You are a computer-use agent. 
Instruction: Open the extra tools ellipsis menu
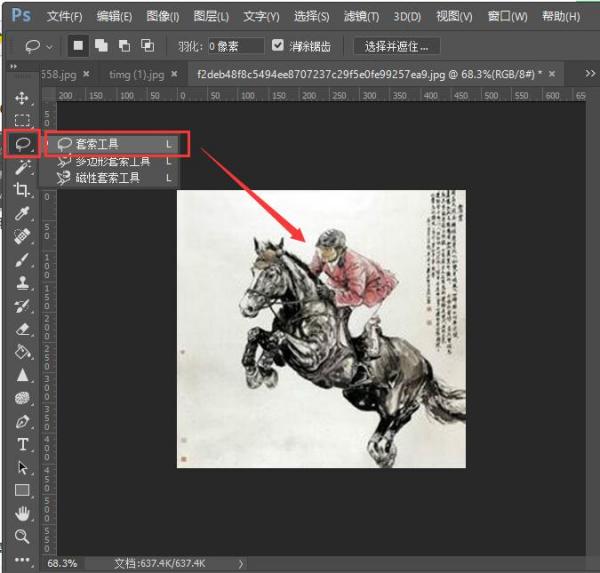click(22, 560)
